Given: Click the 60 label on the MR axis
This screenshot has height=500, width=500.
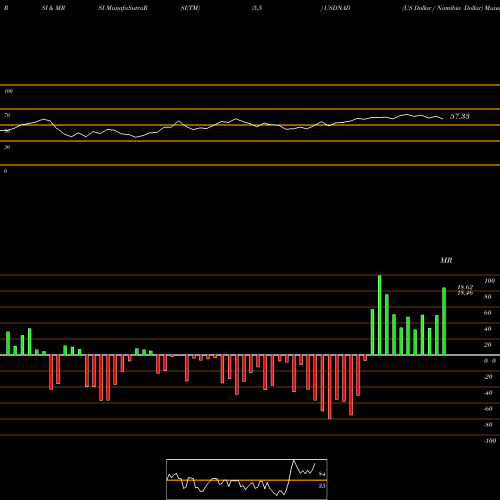Looking at the screenshot, I should click(488, 313).
